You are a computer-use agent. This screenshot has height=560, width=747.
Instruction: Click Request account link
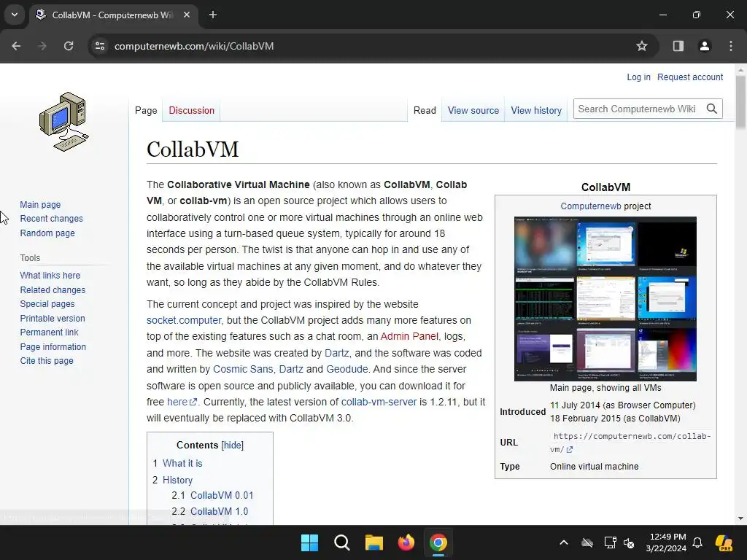click(690, 77)
